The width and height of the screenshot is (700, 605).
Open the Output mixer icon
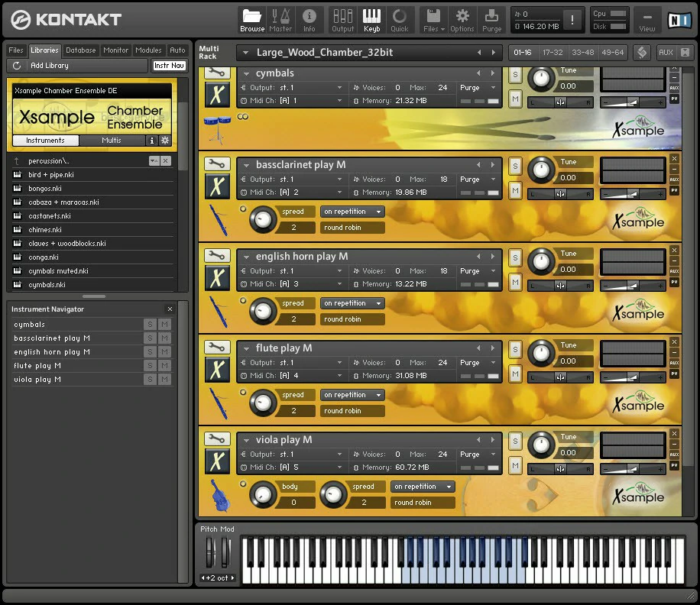pyautogui.click(x=342, y=21)
